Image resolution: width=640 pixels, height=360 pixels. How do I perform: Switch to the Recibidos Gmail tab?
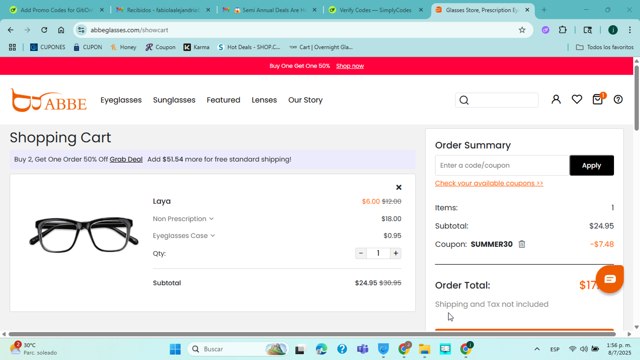163,10
